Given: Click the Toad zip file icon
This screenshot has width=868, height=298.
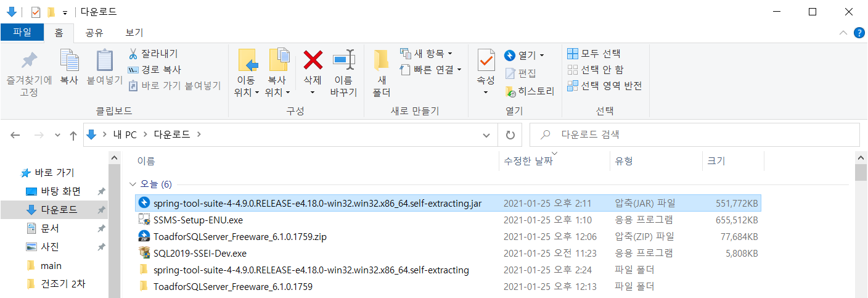Looking at the screenshot, I should tap(144, 236).
